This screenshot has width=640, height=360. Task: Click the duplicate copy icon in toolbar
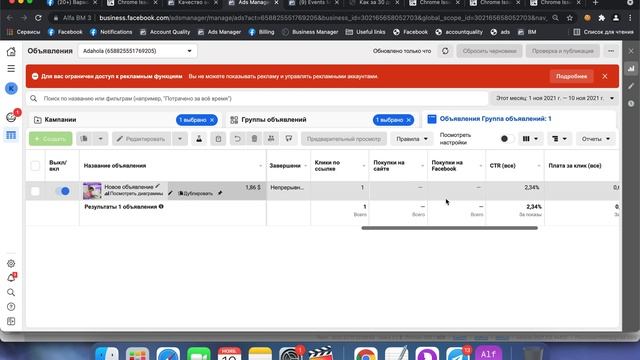[84, 139]
